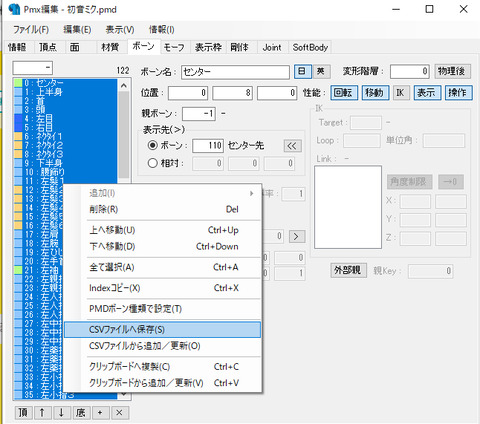Image resolution: width=480 pixels, height=424 pixels.
Task: Click the down arrow move button
Action: coord(61,413)
